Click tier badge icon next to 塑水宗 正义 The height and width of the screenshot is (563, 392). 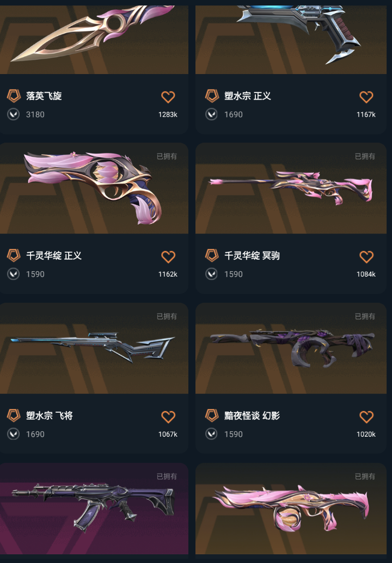point(212,96)
